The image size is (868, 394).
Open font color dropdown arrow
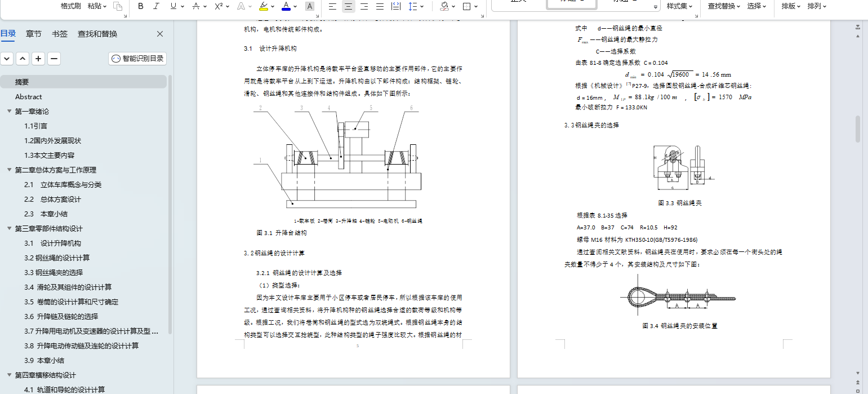point(296,6)
